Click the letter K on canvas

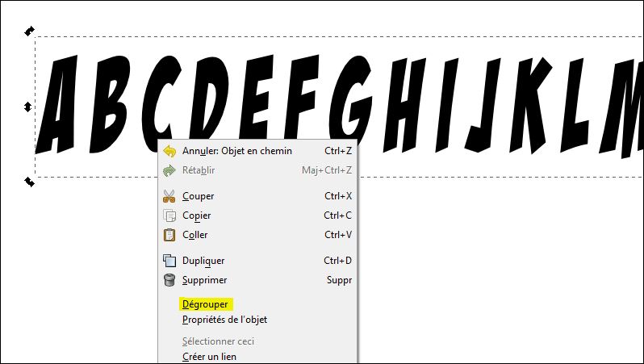(530, 105)
